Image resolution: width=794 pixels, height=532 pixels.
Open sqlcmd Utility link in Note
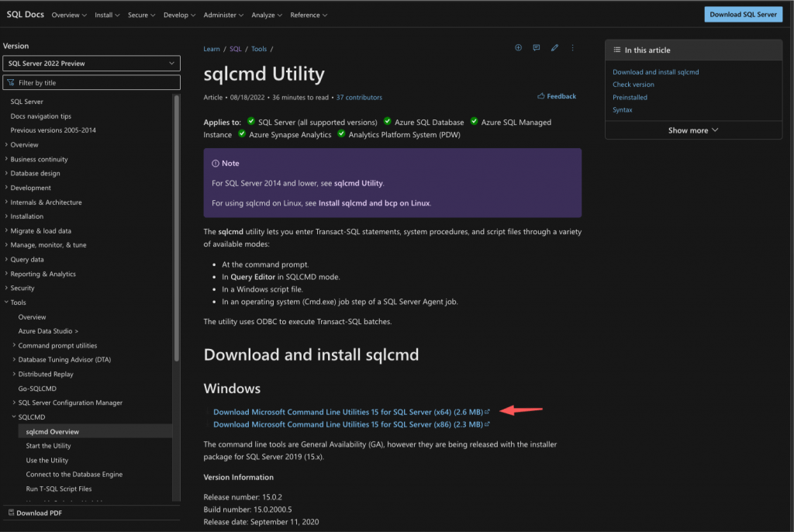tap(358, 183)
